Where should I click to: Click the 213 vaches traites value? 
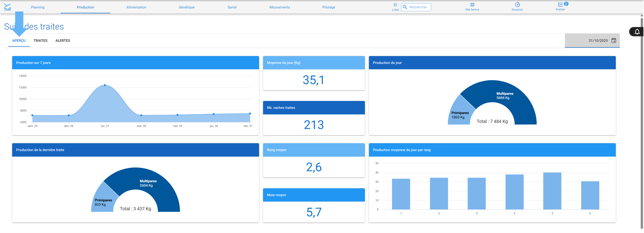[x=314, y=125]
